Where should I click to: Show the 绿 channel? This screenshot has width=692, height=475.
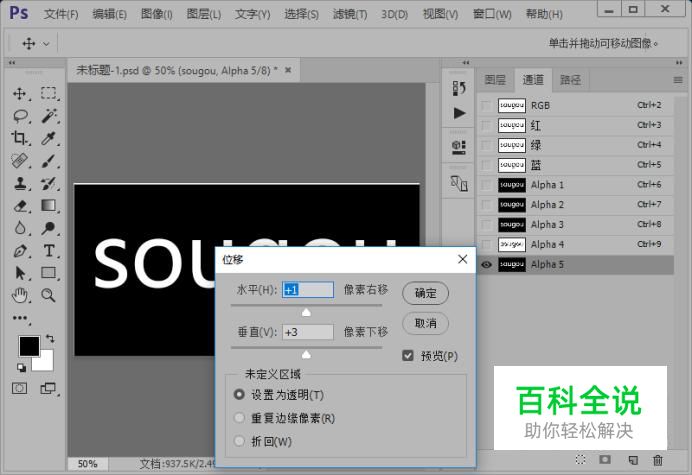click(486, 145)
